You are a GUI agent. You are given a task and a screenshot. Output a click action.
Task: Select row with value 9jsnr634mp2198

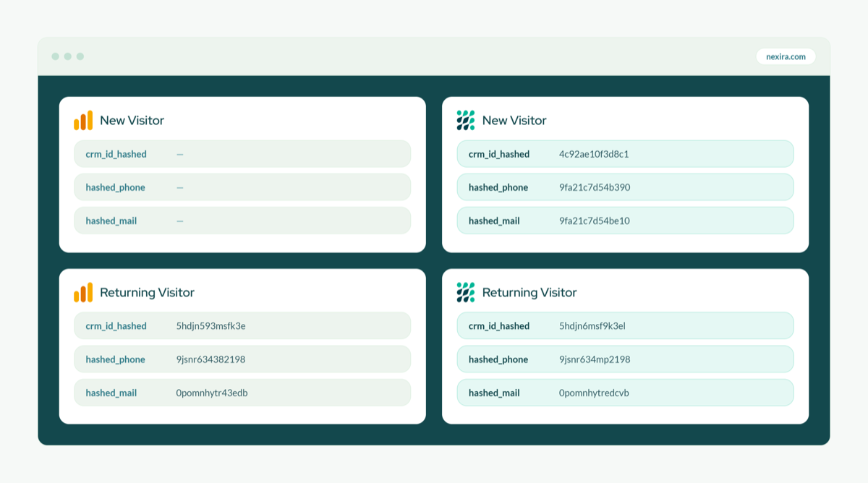625,359
